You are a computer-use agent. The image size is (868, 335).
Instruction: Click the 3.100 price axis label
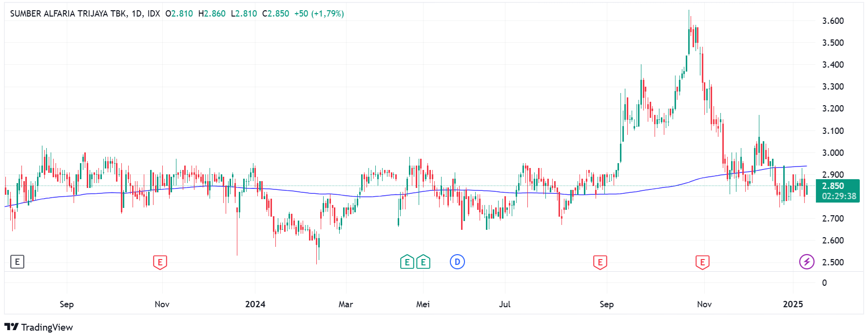click(833, 131)
